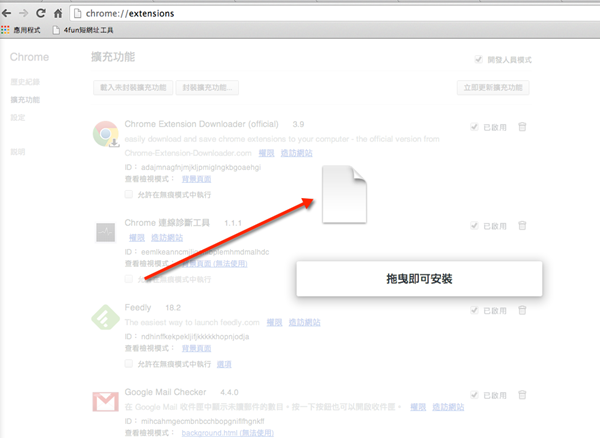Reload the page with the refresh icon
The width and height of the screenshot is (600, 438).
(41, 13)
